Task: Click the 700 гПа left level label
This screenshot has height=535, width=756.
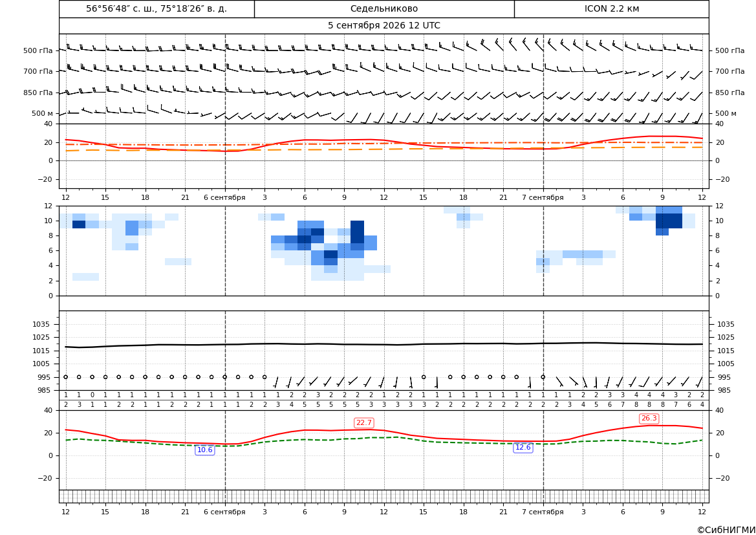Action: (38, 71)
